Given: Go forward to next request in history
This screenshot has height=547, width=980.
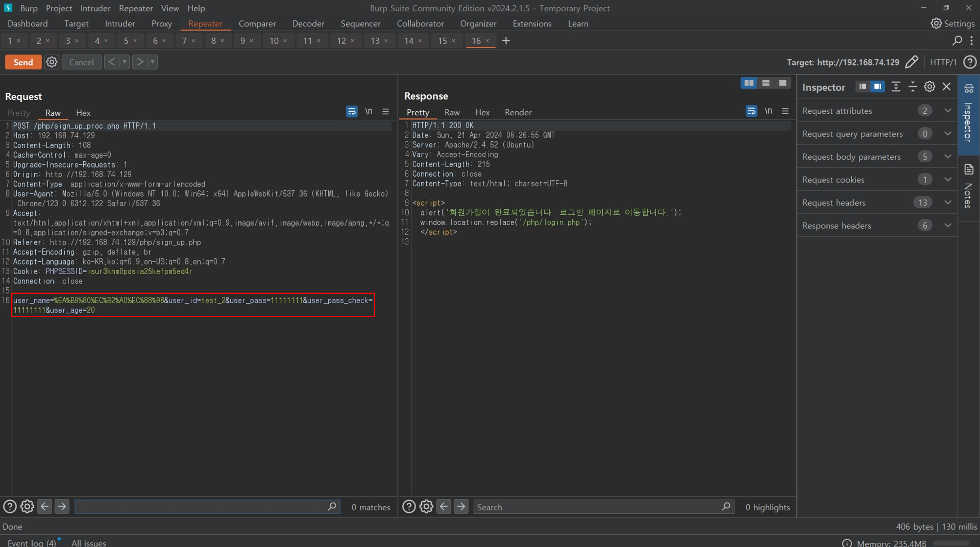Looking at the screenshot, I should tap(140, 62).
